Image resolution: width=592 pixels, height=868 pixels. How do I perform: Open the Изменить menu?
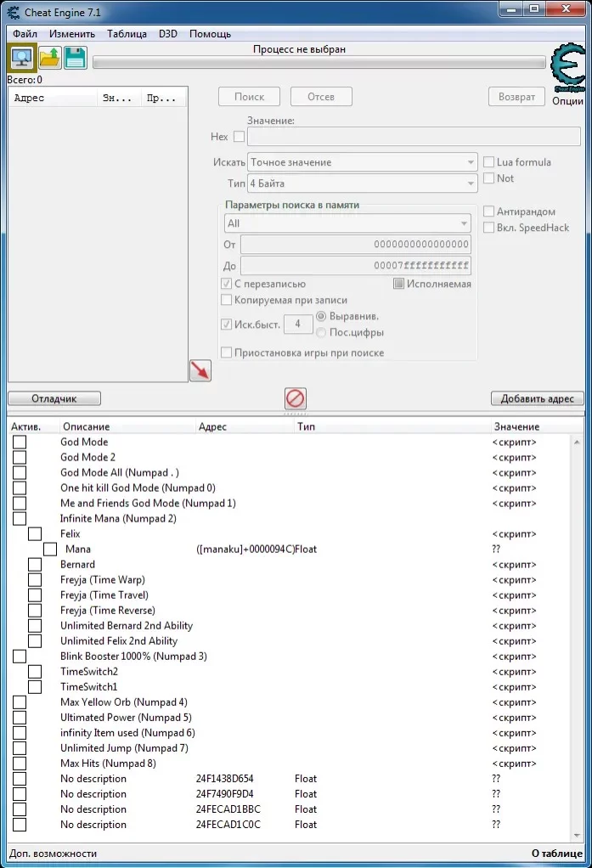72,34
